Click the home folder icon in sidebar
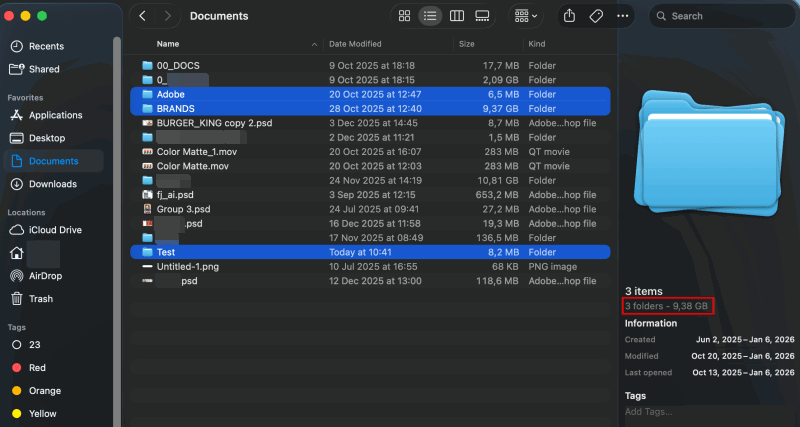800x427 pixels. tap(17, 253)
